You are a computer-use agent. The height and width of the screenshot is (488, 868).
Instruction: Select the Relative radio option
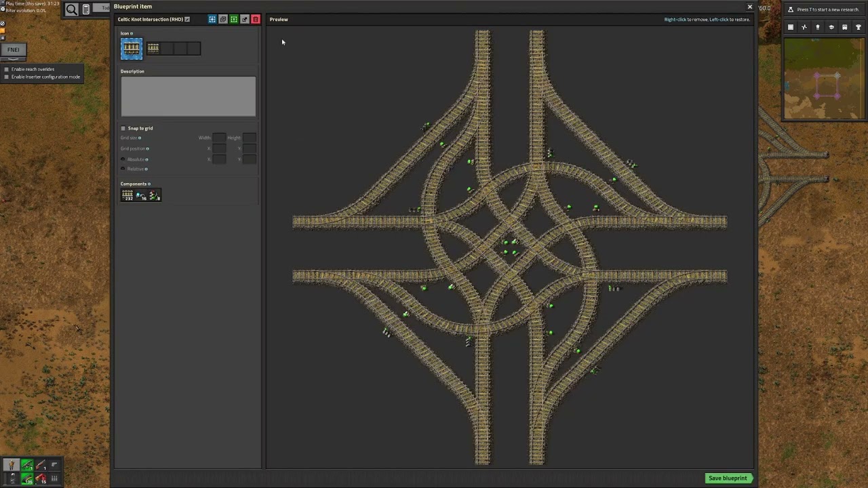tap(123, 169)
